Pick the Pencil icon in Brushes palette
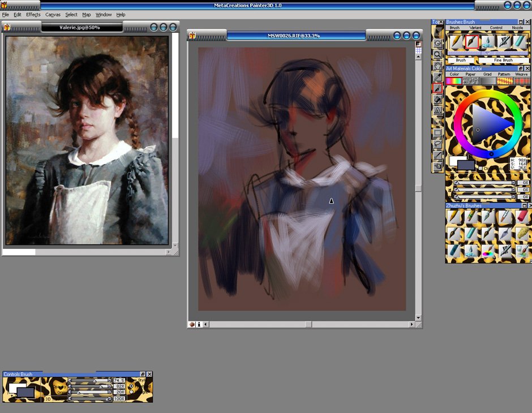This screenshot has height=413, width=532. [456, 42]
